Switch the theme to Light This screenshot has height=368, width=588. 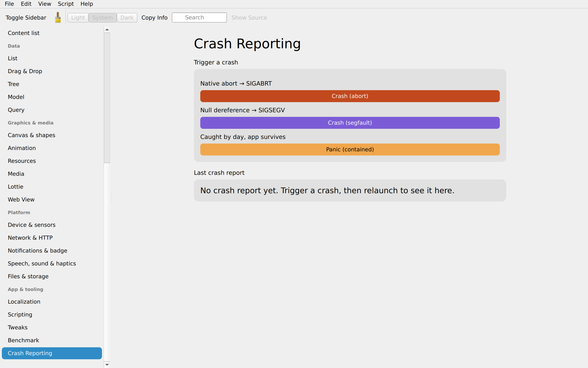(78, 17)
